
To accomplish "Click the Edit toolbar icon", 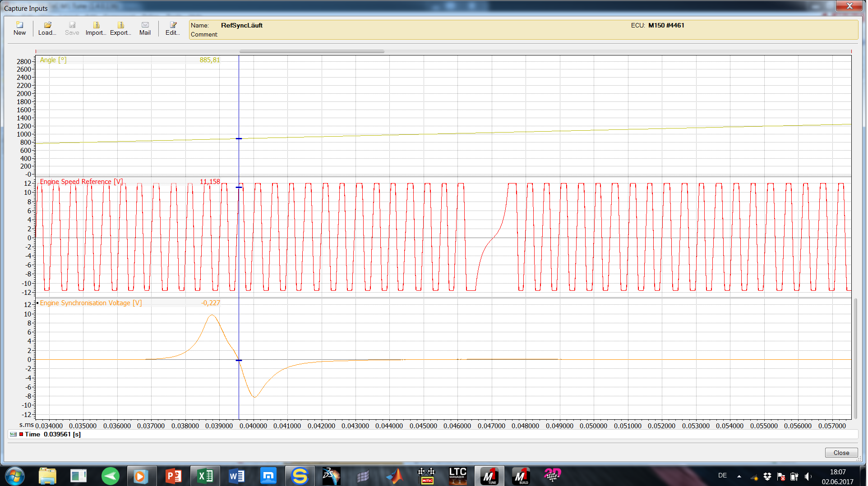I will tap(173, 28).
